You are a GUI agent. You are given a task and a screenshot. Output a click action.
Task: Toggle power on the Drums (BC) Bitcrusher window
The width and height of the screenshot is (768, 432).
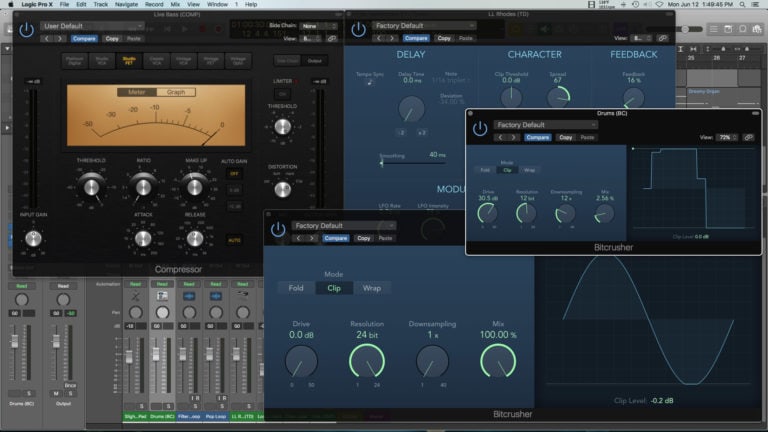pyautogui.click(x=480, y=129)
